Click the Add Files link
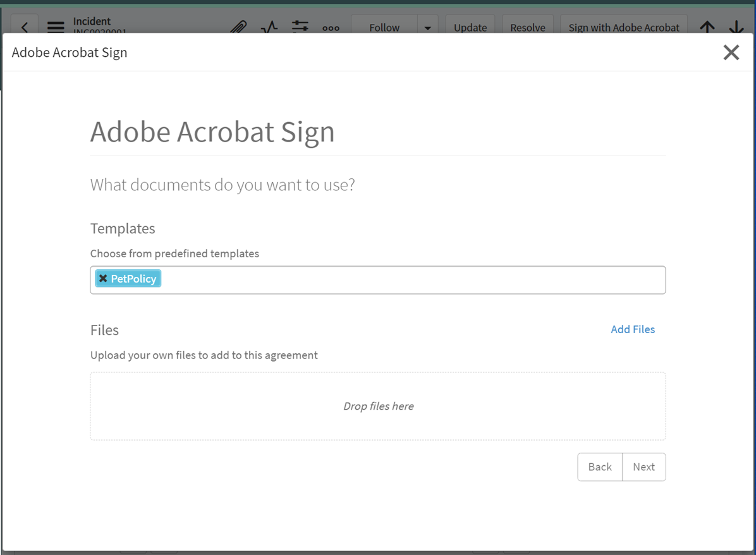 click(633, 329)
